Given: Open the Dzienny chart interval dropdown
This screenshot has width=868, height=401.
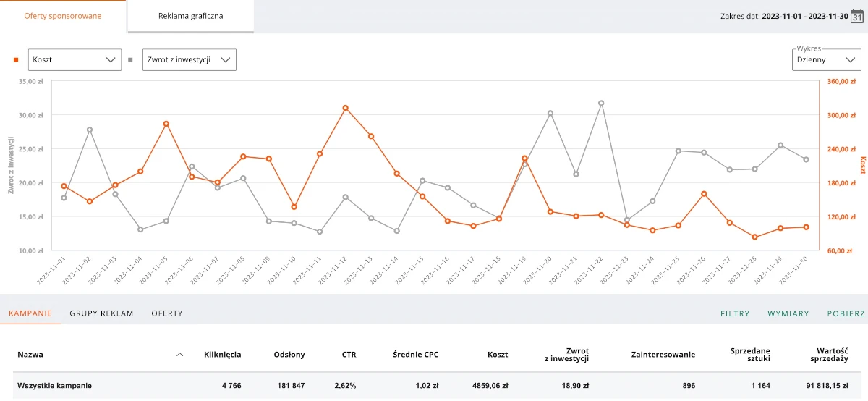Looking at the screenshot, I should pos(826,60).
